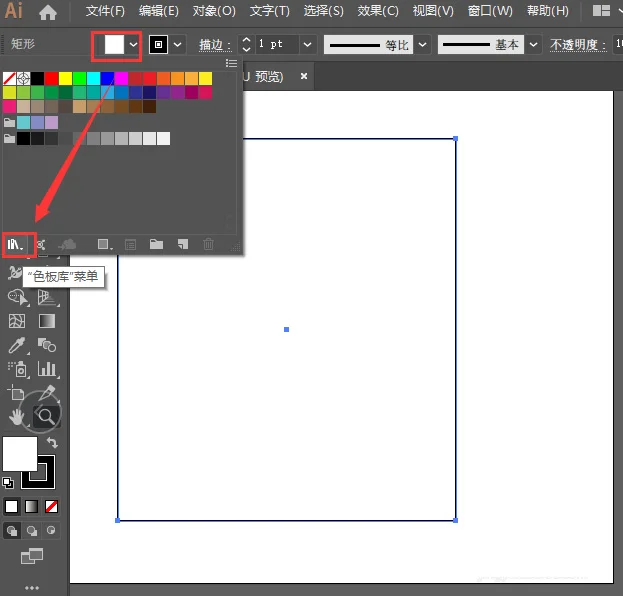Screen dimensions: 623x596
Task: Switch to Draw Behind mode
Action: (x=32, y=531)
